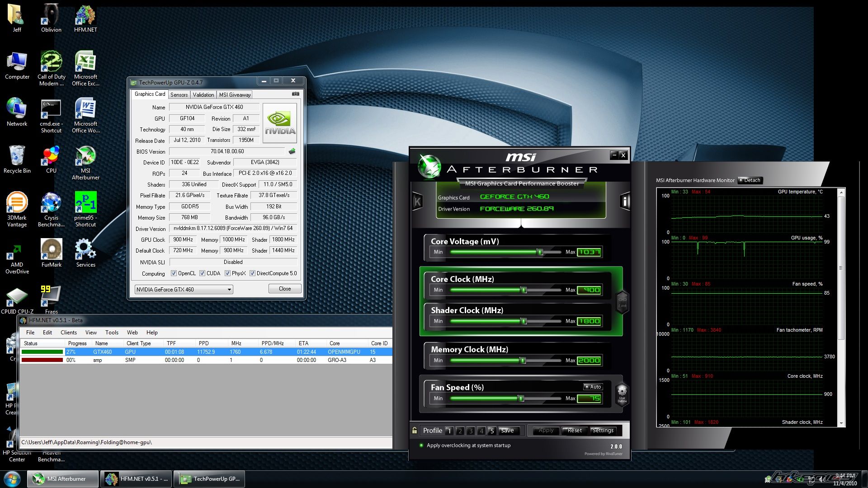The height and width of the screenshot is (488, 868).
Task: Open Afterburner Settings
Action: (x=603, y=431)
